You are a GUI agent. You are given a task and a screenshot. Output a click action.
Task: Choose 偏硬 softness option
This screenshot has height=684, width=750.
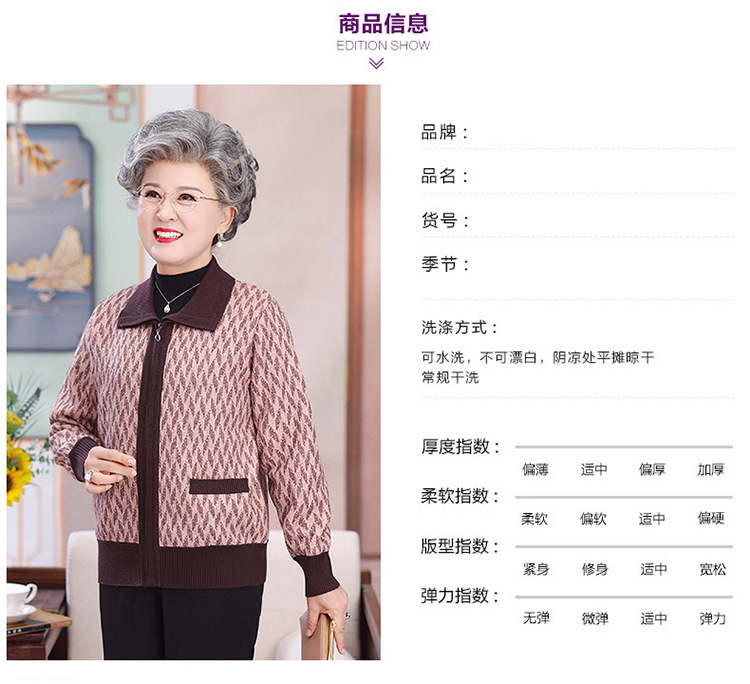point(711,518)
